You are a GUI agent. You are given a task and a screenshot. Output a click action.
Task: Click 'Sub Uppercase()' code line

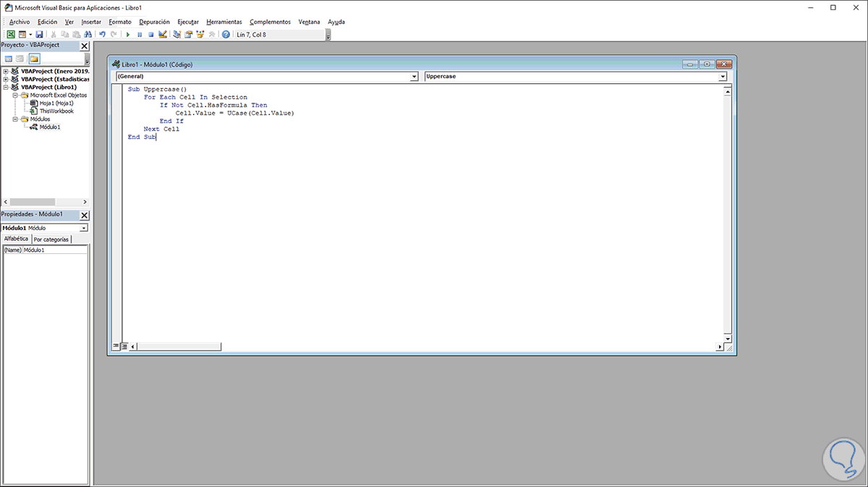157,89
